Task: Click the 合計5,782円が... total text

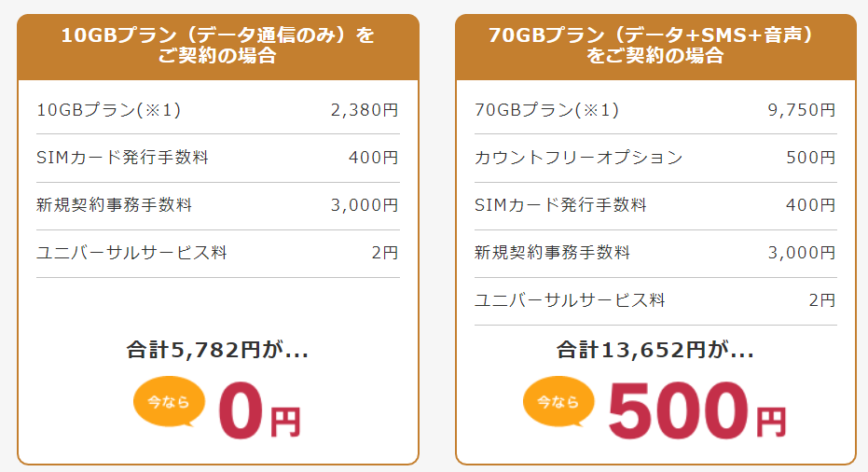Action: pyautogui.click(x=217, y=351)
